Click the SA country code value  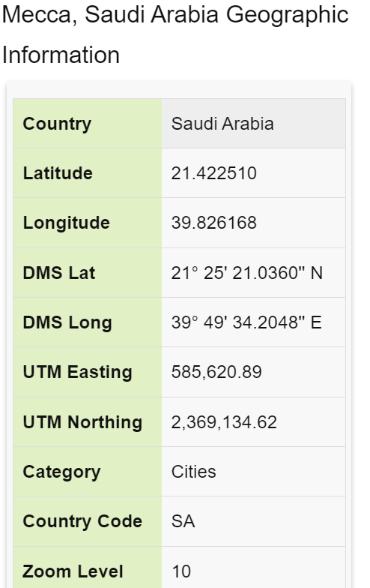(x=183, y=521)
